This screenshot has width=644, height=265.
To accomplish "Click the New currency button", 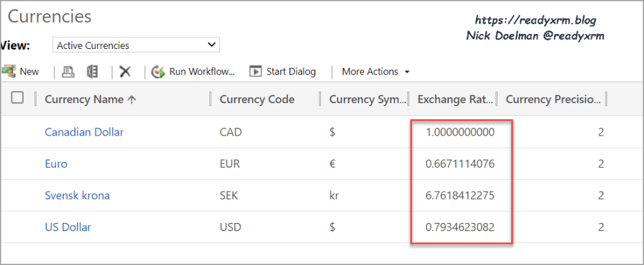I will [x=21, y=72].
